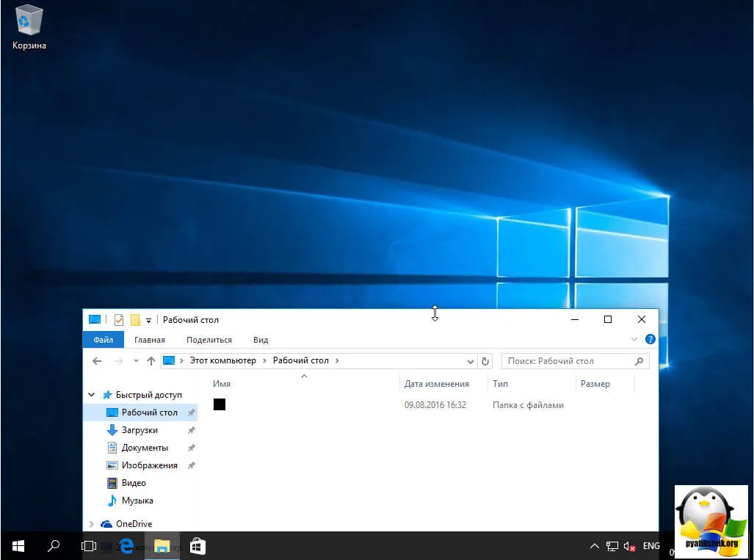This screenshot has width=754, height=560.
Task: Open Музыка in the navigation pane
Action: [137, 501]
